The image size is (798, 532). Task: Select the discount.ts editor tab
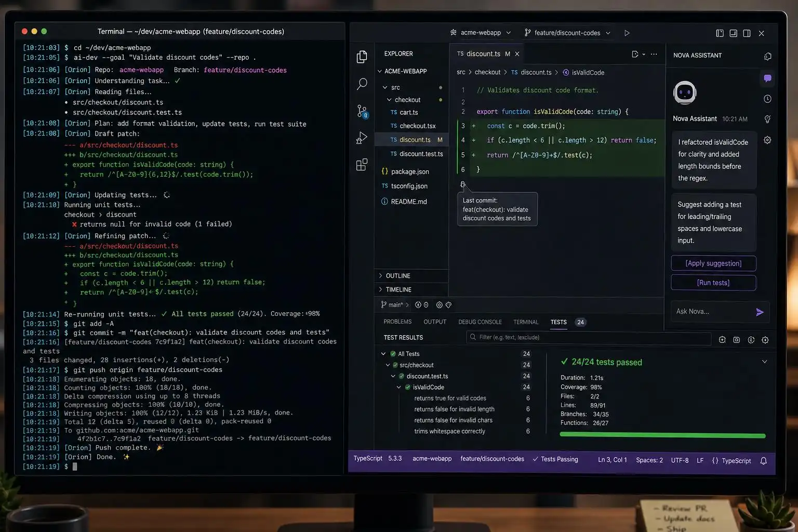tap(483, 54)
